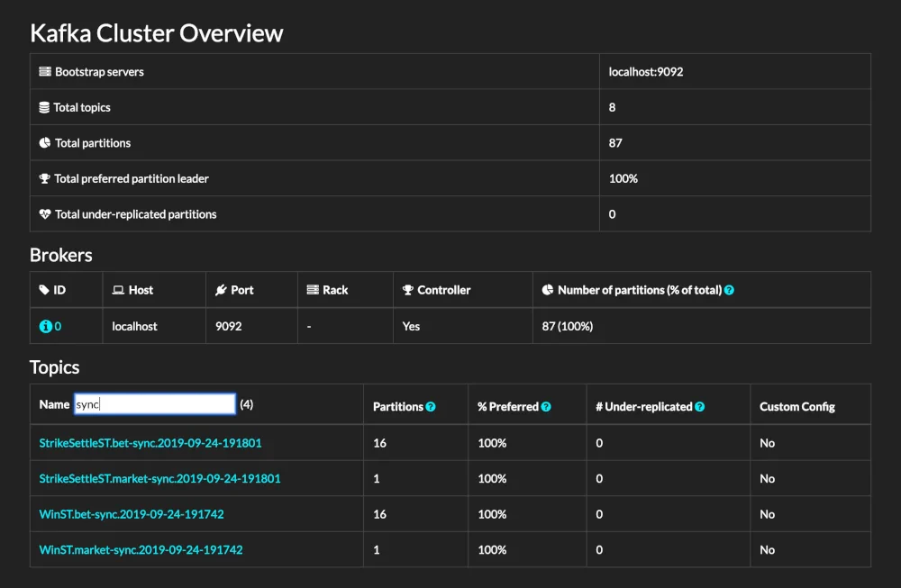Image resolution: width=901 pixels, height=588 pixels.
Task: Click the help icon beside # Under-replicated
Action: (701, 406)
